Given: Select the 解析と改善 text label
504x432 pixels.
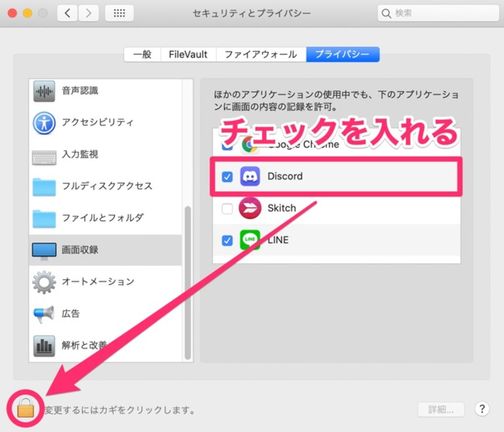Looking at the screenshot, I should click(84, 345).
